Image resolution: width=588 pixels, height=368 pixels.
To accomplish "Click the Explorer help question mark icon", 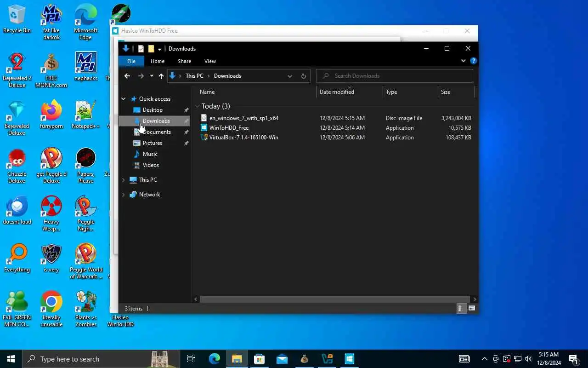I will tap(474, 61).
